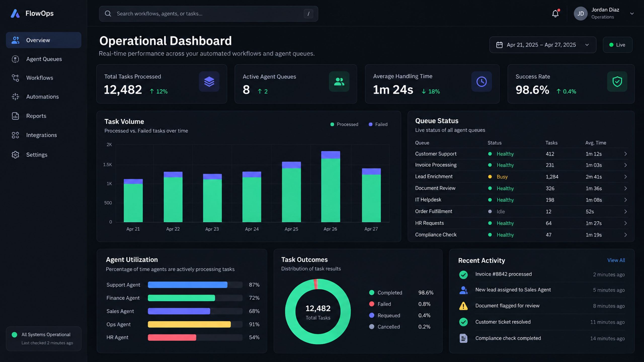This screenshot has height=362, width=644.
Task: Select the Overview sidebar item
Action: point(44,40)
